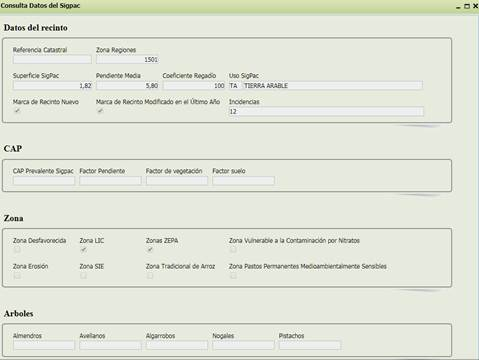Screen dimensions: 479x360
Task: Toggle the Marca de Recinto Nuevo checkbox
Action: [x=17, y=111]
